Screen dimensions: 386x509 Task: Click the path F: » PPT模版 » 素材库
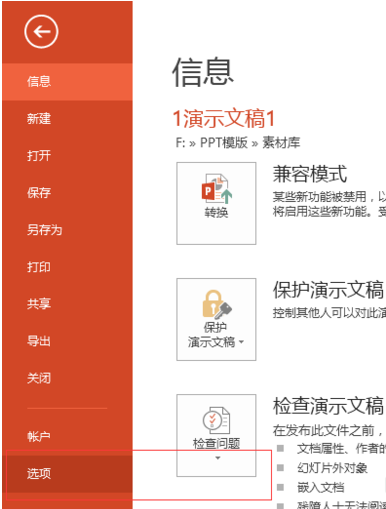[x=238, y=143]
